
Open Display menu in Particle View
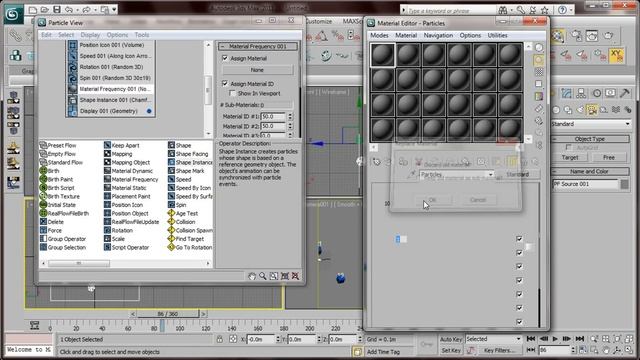pyautogui.click(x=90, y=35)
